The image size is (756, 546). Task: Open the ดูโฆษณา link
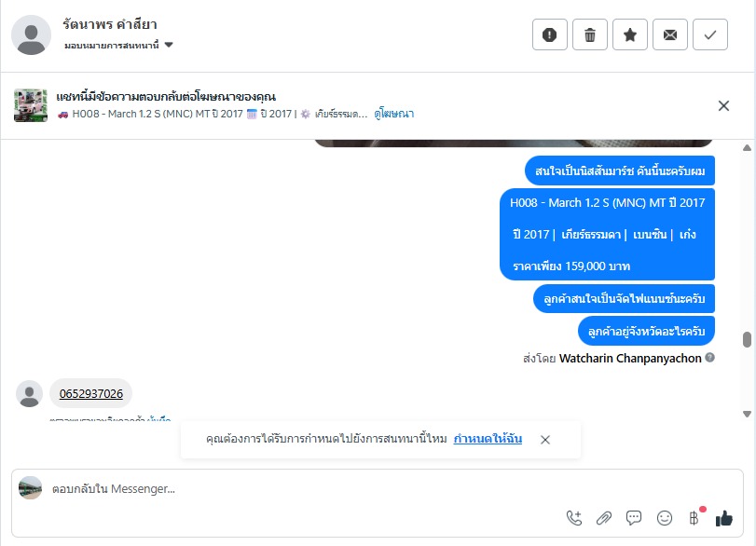click(394, 114)
